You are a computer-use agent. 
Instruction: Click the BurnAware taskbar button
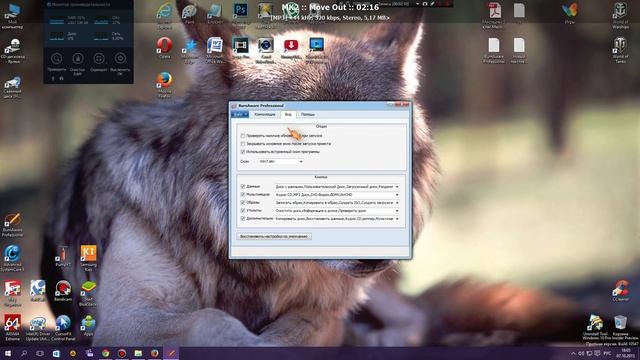(x=171, y=353)
